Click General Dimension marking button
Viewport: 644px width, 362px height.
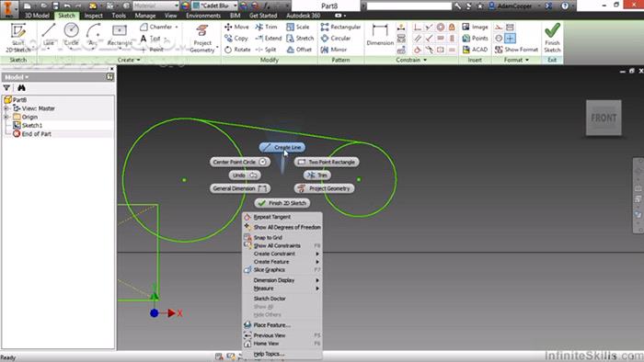(x=240, y=188)
